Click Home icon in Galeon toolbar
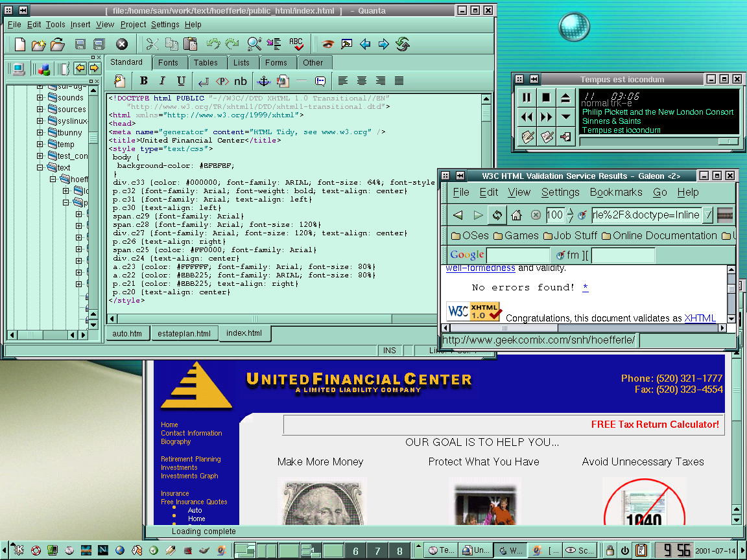 (516, 215)
